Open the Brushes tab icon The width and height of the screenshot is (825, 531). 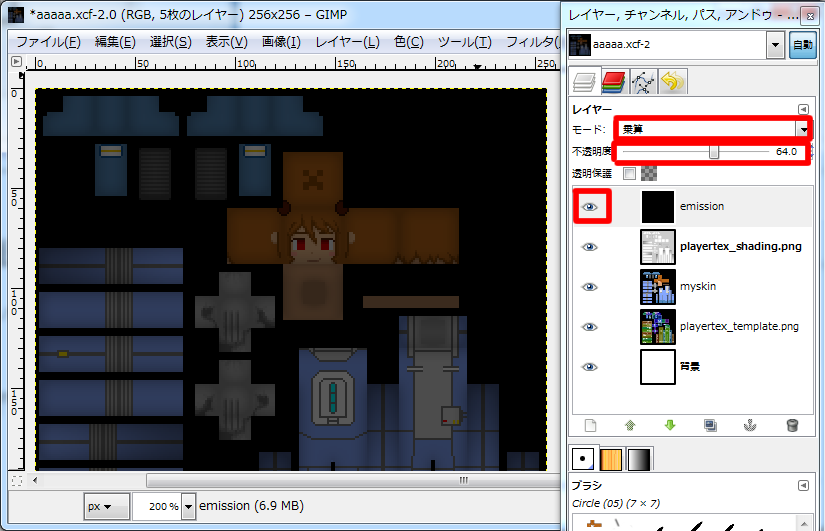coord(582,459)
